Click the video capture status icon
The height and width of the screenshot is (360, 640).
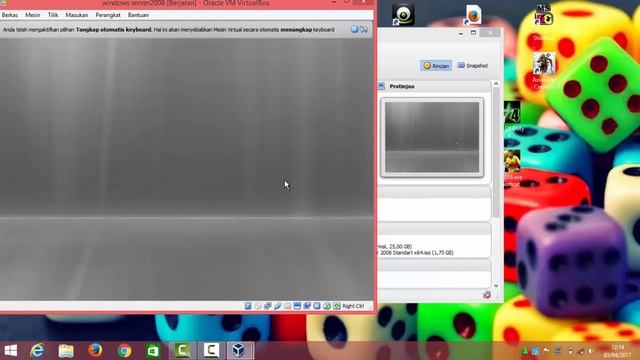(x=307, y=306)
